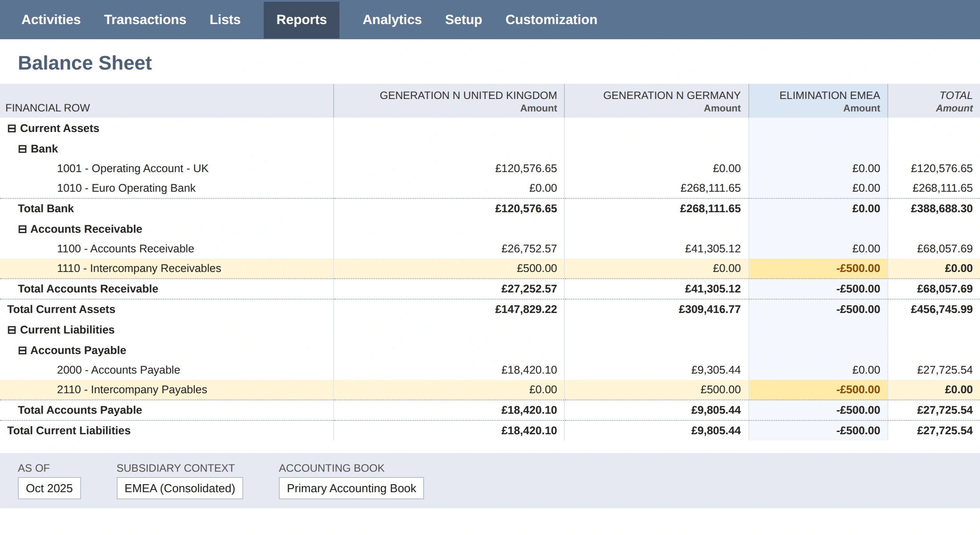980x535 pixels.
Task: Collapse the Accounts Payable subsection
Action: (x=22, y=351)
